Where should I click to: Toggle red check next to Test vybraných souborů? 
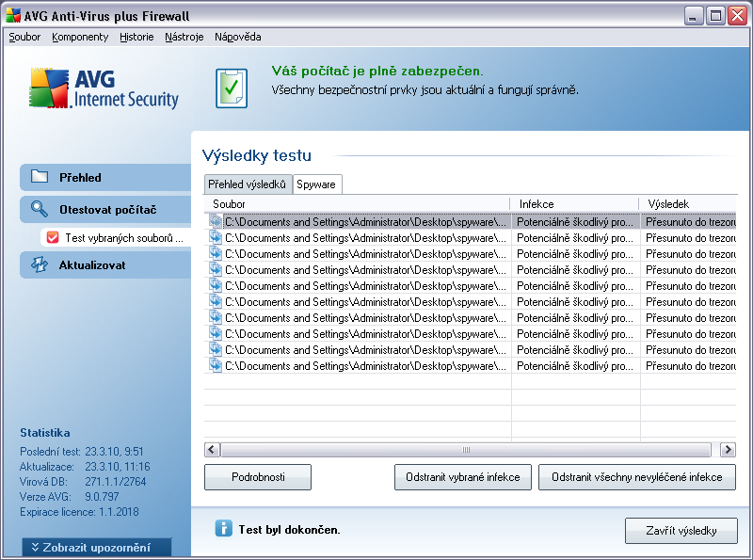(x=53, y=237)
